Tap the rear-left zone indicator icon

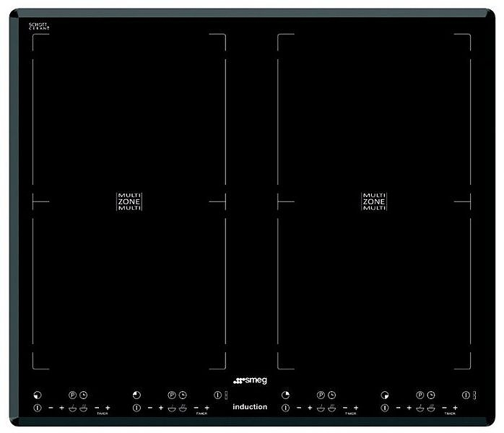[136, 395]
